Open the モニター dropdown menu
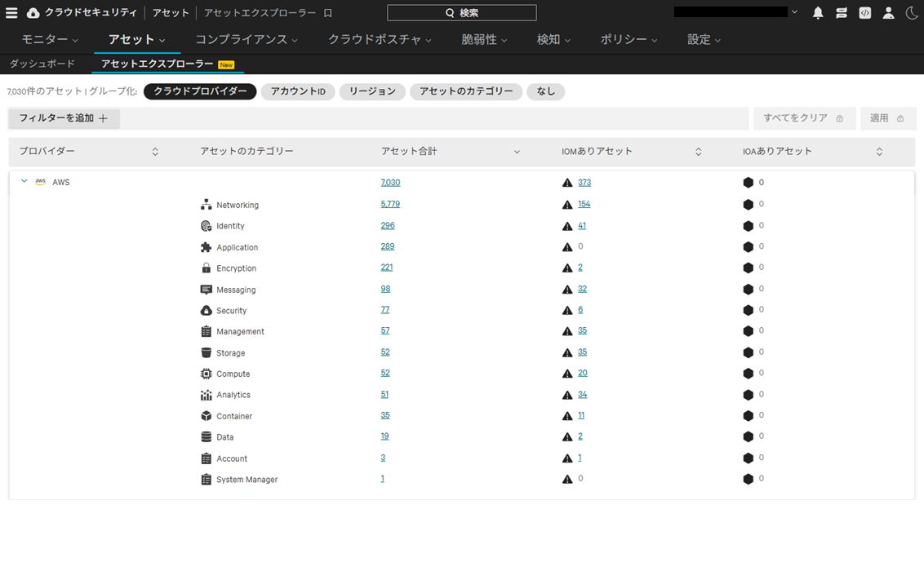The image size is (924, 571). tap(50, 39)
